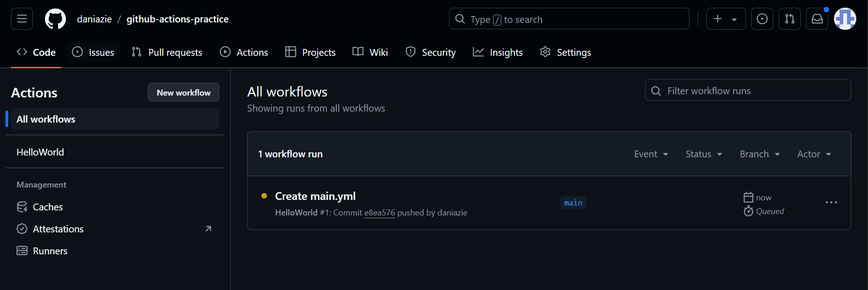Open the create new plus dropdown
868x290 pixels.
tap(726, 19)
